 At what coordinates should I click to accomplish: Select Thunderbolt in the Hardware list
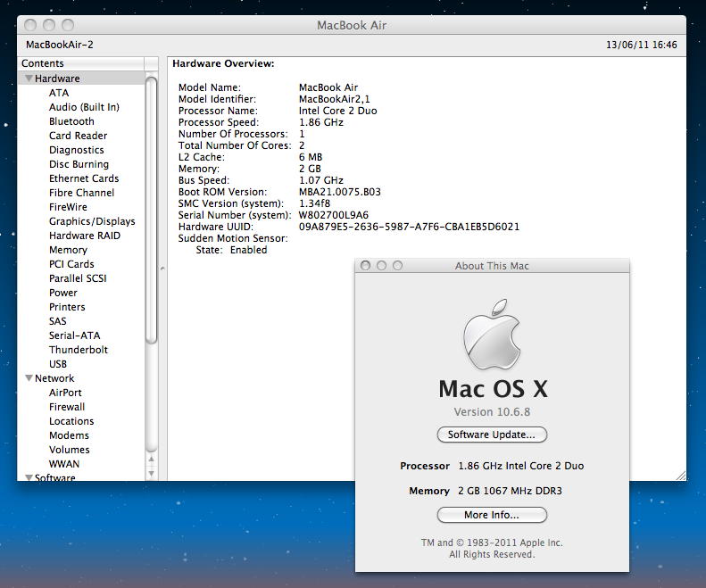click(79, 350)
